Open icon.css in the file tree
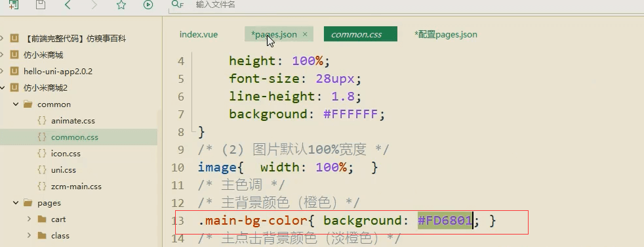Screen dimensions: 644x247 click(66, 154)
